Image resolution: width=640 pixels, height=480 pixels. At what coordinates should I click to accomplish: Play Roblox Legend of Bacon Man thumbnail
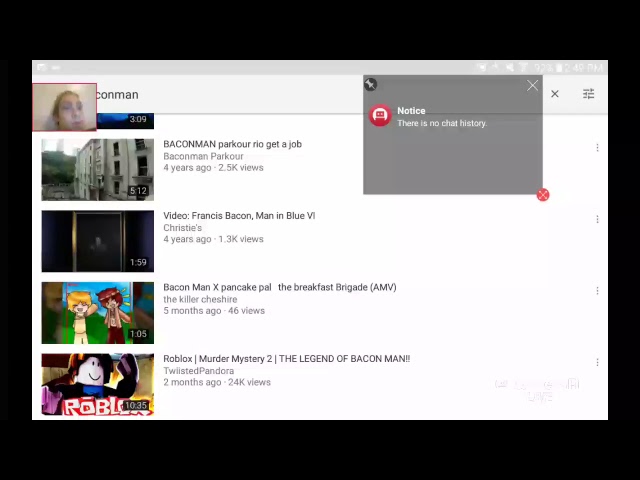tap(98, 384)
